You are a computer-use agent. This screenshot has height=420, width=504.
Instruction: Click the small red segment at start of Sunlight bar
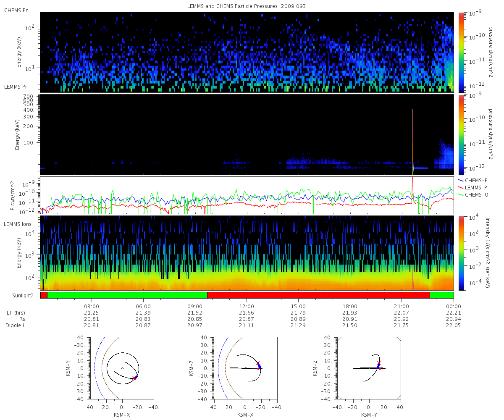point(44,295)
